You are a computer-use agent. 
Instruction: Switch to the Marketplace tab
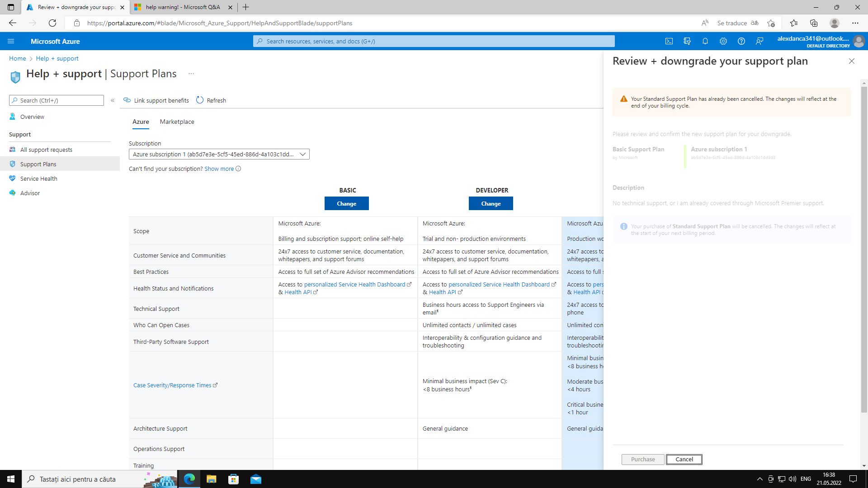(177, 122)
